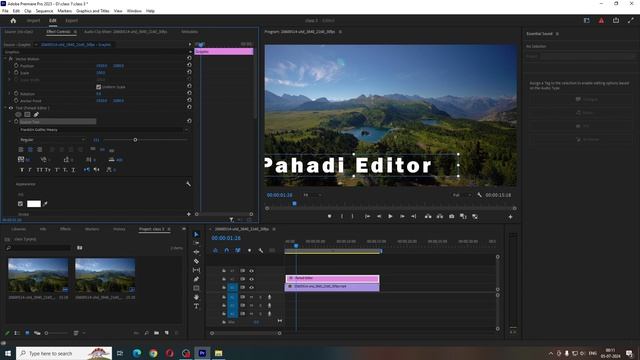Add marker in program monitor
Viewport: 640px width, 360px height.
click(x=330, y=216)
